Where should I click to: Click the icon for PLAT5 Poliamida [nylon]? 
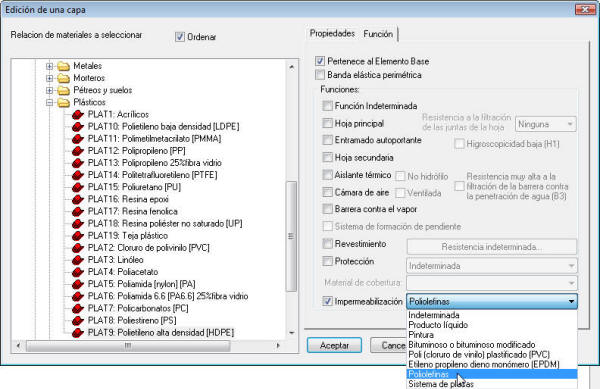tap(78, 284)
